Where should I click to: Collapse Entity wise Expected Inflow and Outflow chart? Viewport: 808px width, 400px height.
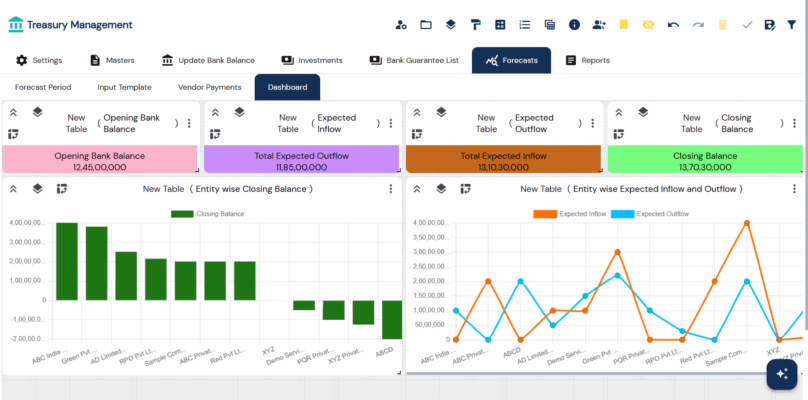tap(415, 188)
